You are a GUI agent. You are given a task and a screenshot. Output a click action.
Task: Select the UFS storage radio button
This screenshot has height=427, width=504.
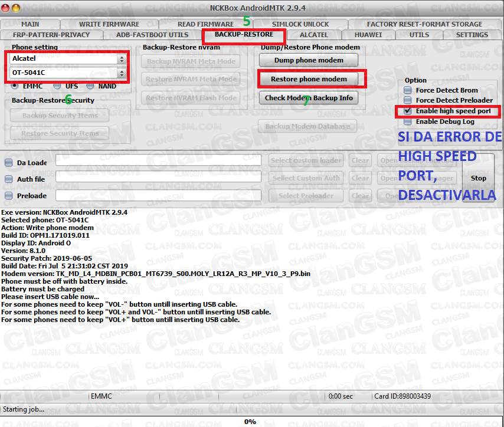click(57, 86)
